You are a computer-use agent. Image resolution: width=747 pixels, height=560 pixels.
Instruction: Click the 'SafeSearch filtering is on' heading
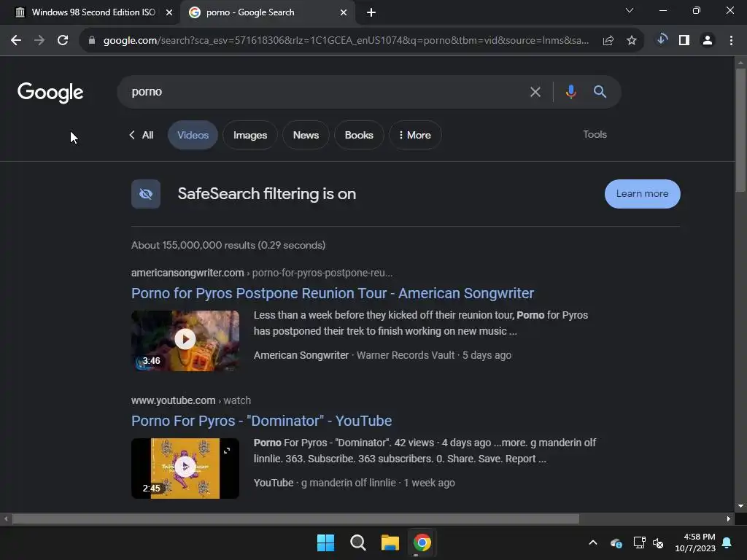tap(267, 194)
